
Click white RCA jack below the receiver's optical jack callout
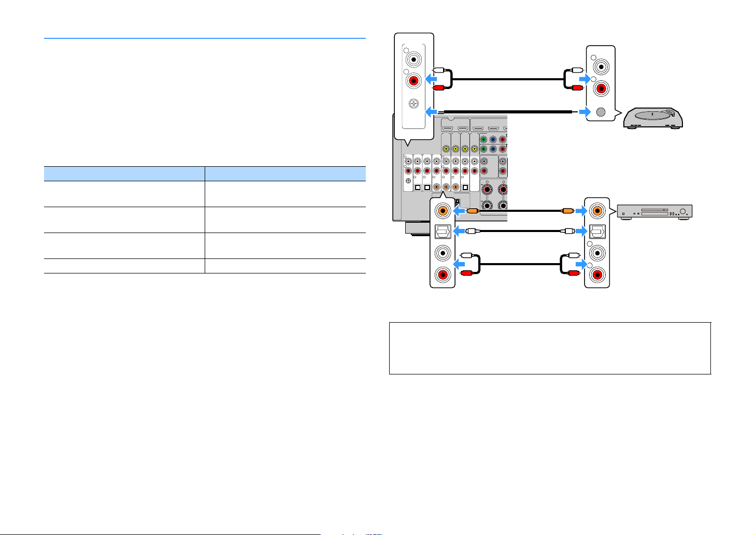(443, 253)
